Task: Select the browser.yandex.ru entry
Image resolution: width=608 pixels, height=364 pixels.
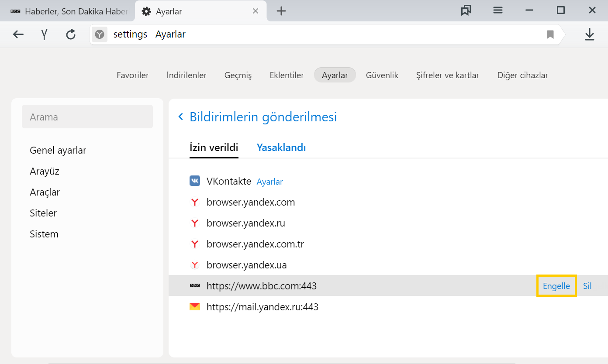Action: pos(388,223)
